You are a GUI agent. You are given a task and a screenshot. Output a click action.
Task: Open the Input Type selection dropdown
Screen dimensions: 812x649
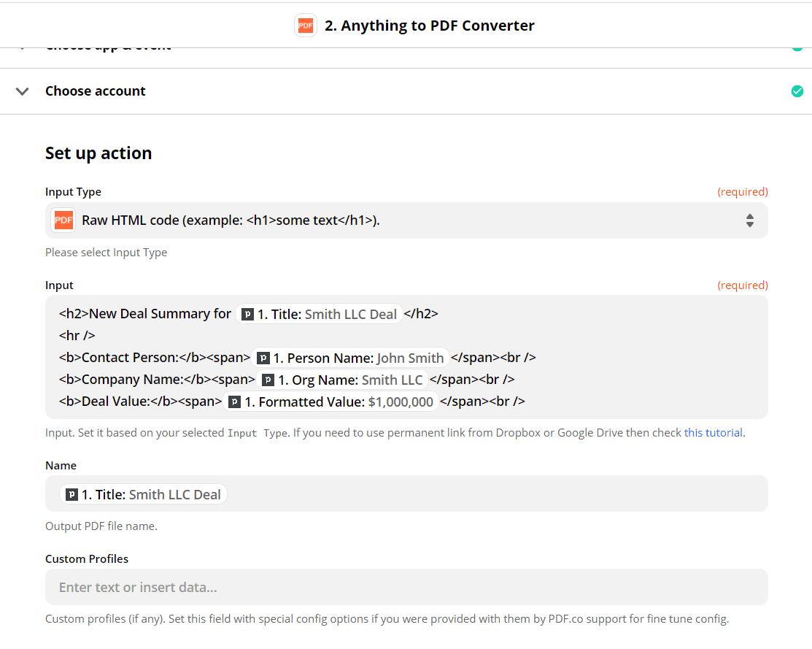(406, 220)
